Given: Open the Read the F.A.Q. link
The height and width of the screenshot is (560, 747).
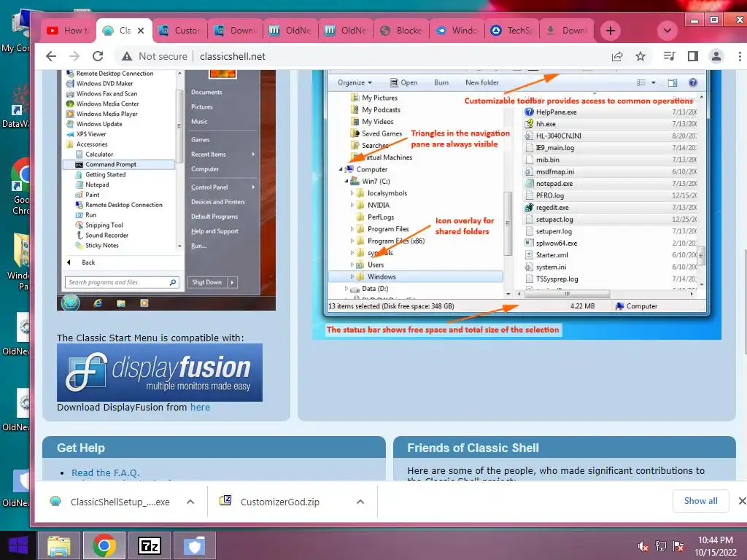Looking at the screenshot, I should pyautogui.click(x=105, y=472).
